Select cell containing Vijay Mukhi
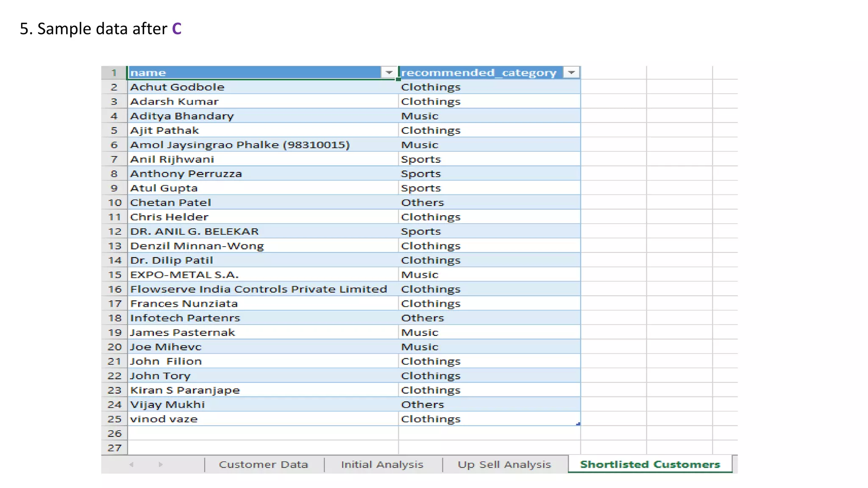The height and width of the screenshot is (488, 868). tap(263, 405)
